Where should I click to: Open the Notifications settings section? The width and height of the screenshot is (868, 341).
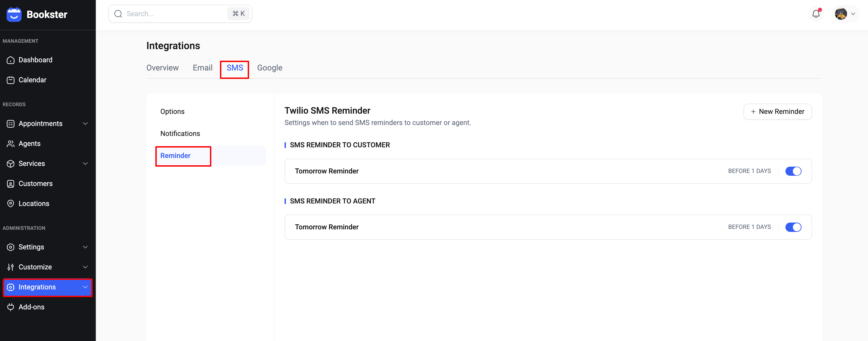point(180,134)
